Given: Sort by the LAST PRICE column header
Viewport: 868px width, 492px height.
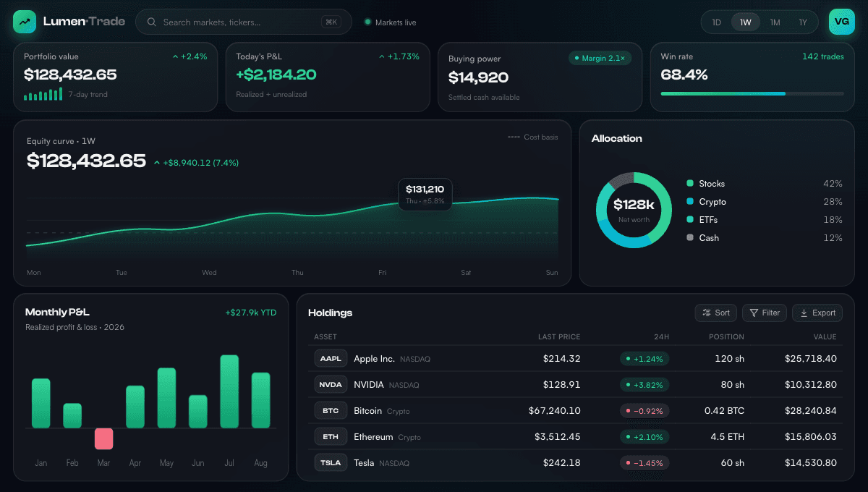Looking at the screenshot, I should point(559,336).
